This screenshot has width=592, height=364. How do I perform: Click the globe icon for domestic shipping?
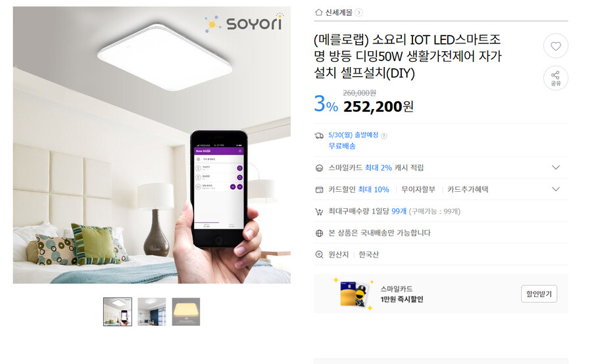pyautogui.click(x=319, y=233)
